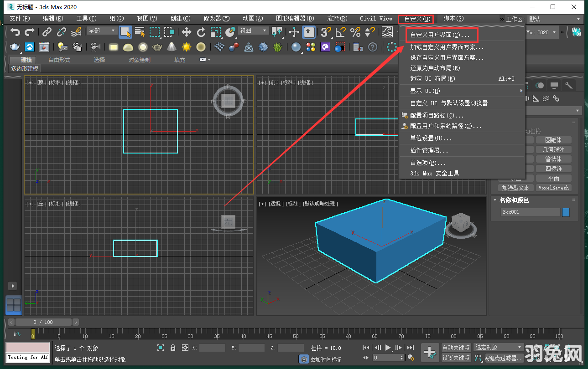
Task: Click the Select by Name icon
Action: (x=140, y=32)
